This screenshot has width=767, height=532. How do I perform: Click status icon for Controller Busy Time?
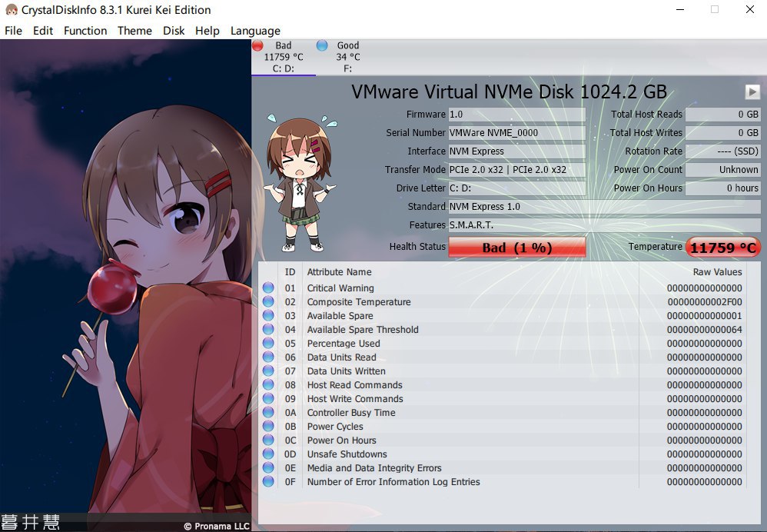tap(268, 413)
